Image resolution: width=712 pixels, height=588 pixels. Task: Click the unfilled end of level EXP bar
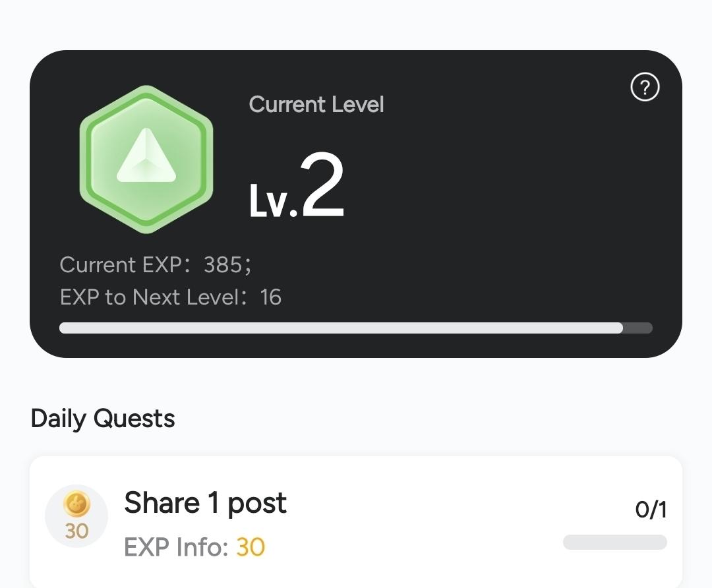[638, 328]
